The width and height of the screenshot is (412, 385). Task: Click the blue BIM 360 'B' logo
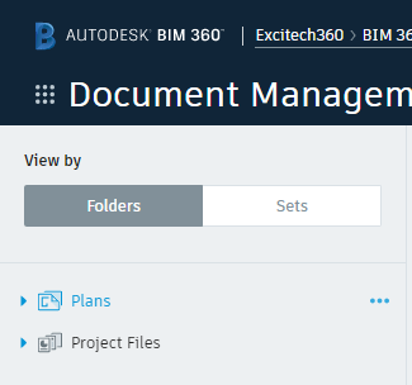[x=45, y=36]
